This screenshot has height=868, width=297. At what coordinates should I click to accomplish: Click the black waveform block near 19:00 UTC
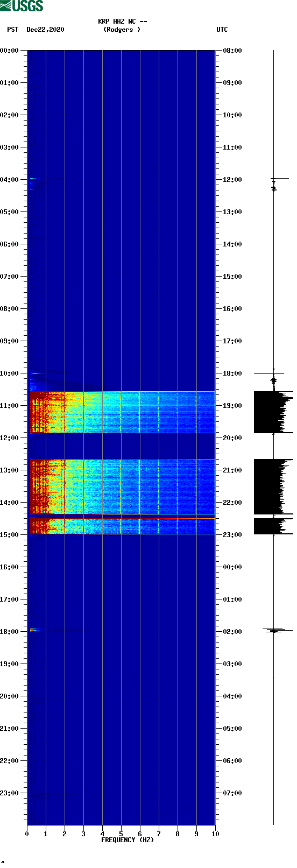click(273, 412)
